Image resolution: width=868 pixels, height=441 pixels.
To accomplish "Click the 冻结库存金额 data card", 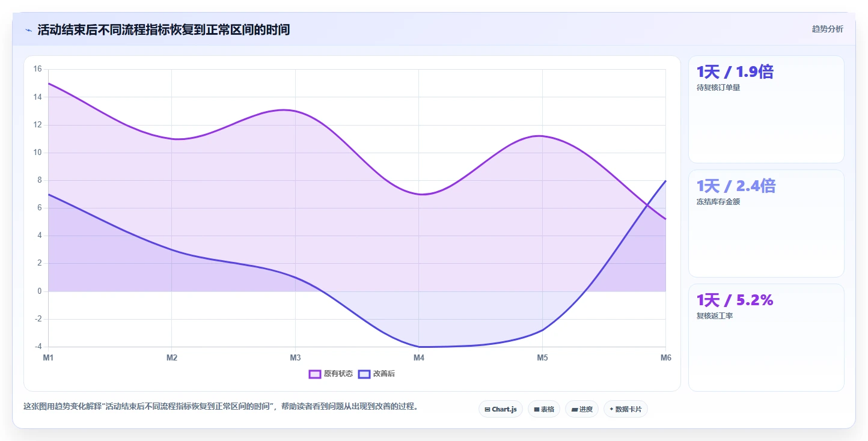I will pos(766,224).
